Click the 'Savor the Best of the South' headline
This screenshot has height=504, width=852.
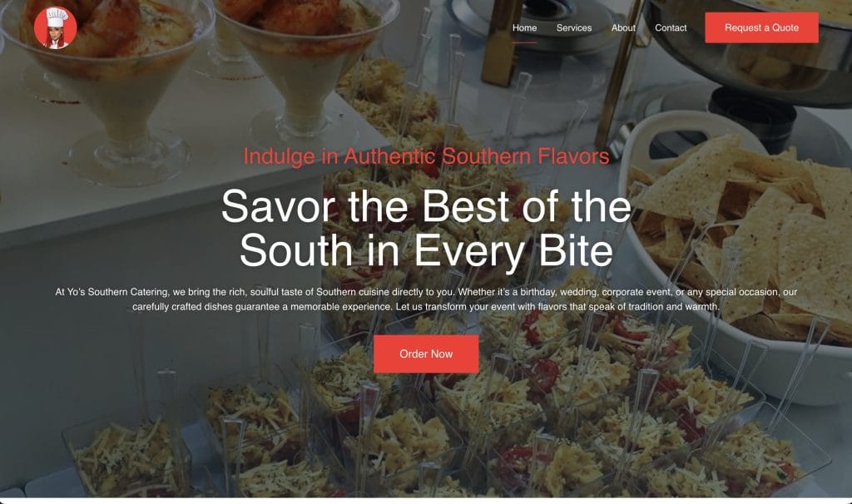click(426, 228)
